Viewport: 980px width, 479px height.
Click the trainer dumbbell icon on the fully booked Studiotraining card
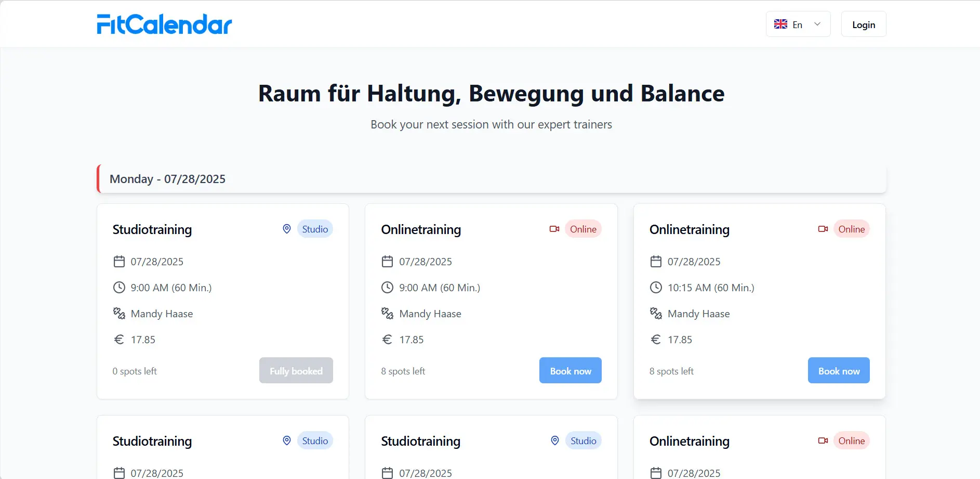tap(119, 313)
